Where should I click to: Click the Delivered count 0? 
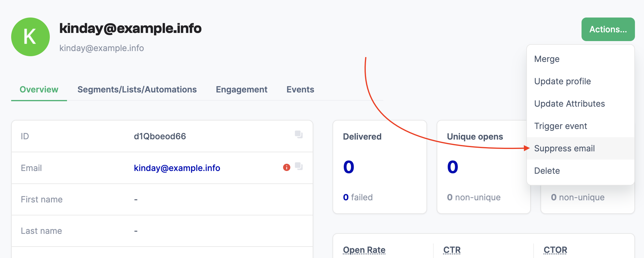[x=349, y=167]
